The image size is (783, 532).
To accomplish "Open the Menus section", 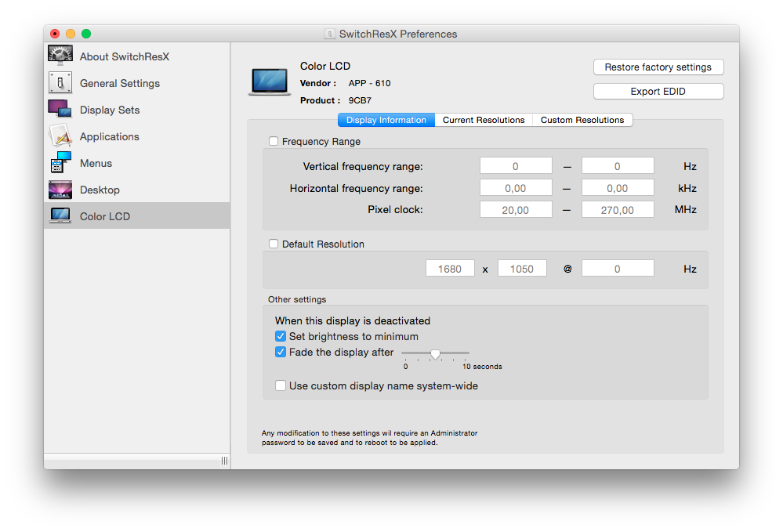I will (x=137, y=163).
